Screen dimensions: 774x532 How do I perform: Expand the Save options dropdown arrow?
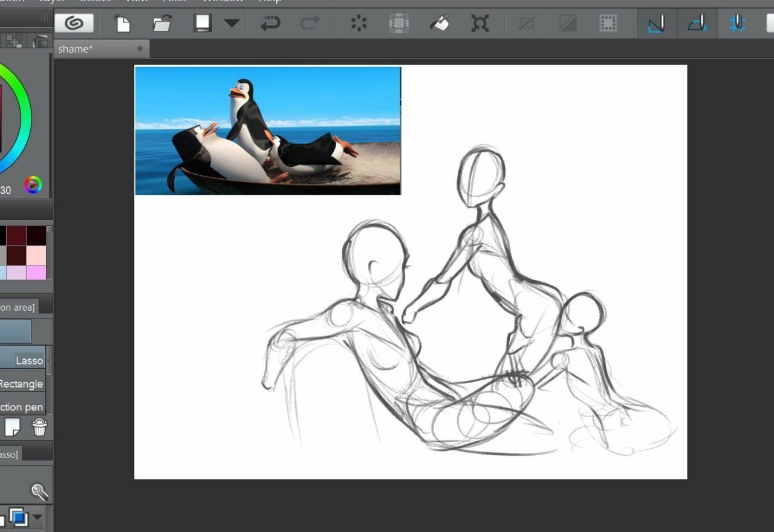[232, 24]
